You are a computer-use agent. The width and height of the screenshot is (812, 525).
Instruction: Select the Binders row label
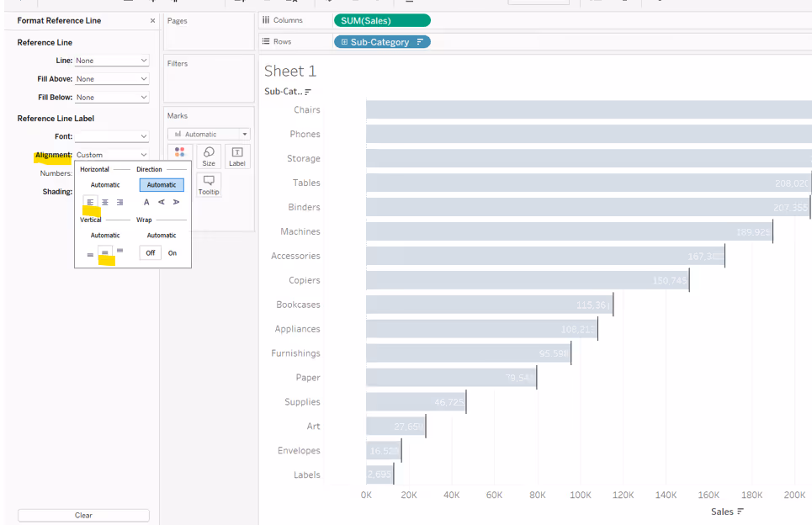click(x=304, y=207)
